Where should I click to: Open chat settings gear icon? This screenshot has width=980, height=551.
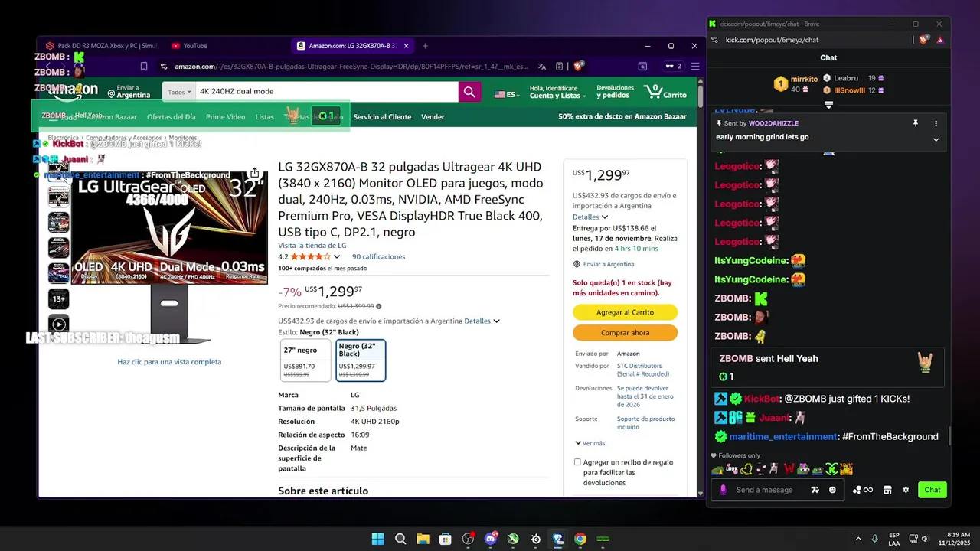click(906, 490)
